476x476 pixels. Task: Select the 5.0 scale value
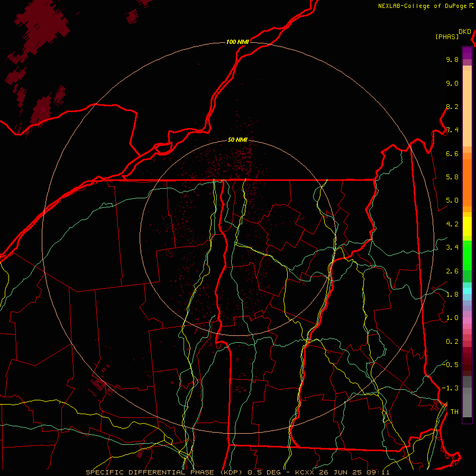[x=452, y=200]
